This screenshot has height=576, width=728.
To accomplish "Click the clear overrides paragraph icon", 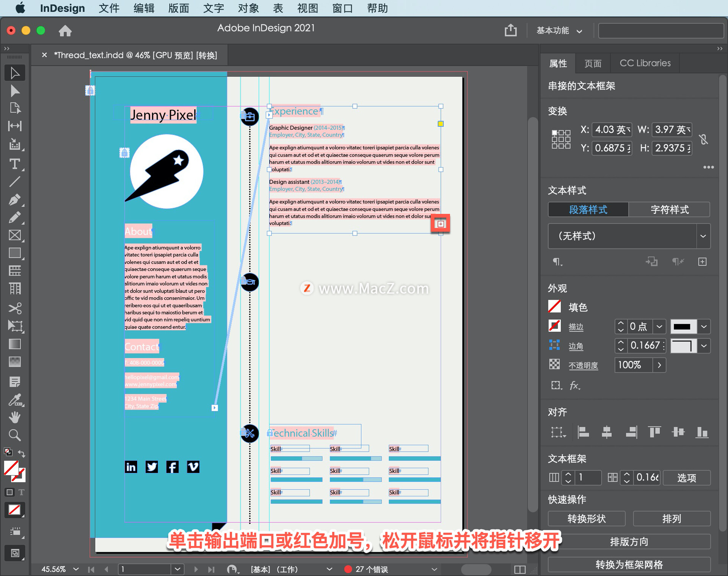I will point(678,262).
